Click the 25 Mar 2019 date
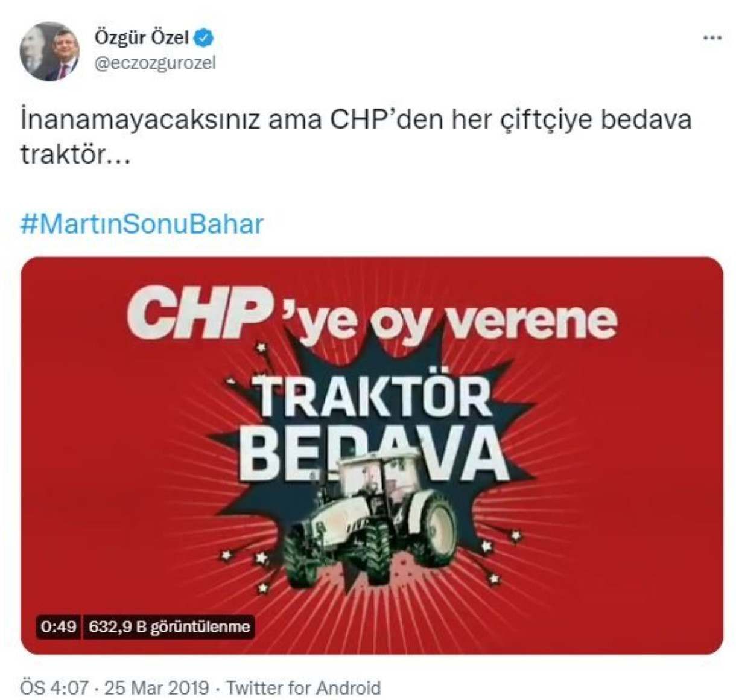 157,688
